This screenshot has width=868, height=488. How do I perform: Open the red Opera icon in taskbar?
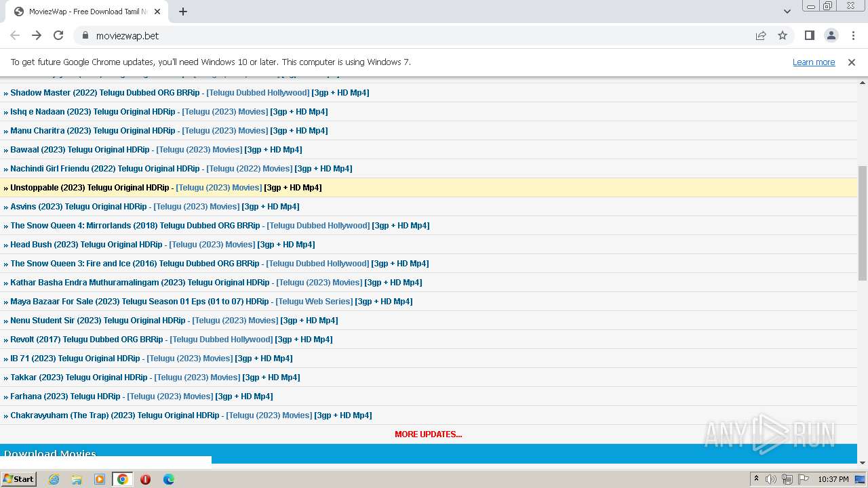coord(146,479)
